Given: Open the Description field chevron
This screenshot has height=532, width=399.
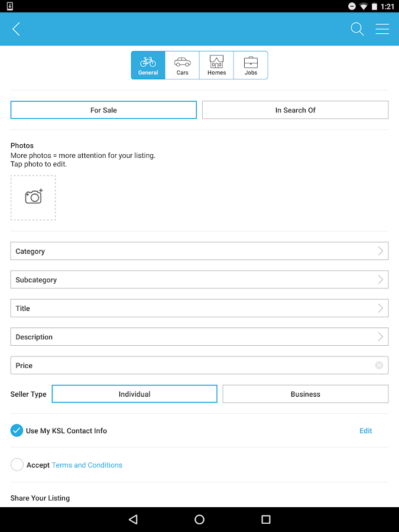Looking at the screenshot, I should point(380,337).
